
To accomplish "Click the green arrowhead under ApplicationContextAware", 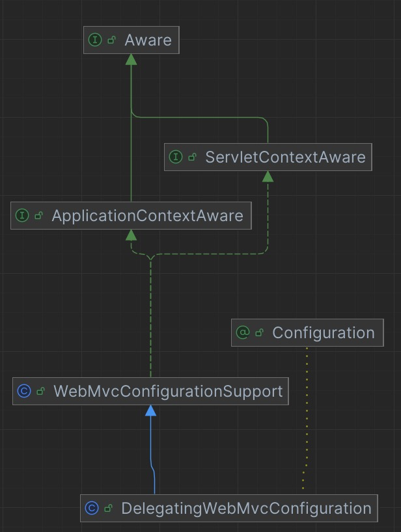I will (x=131, y=235).
